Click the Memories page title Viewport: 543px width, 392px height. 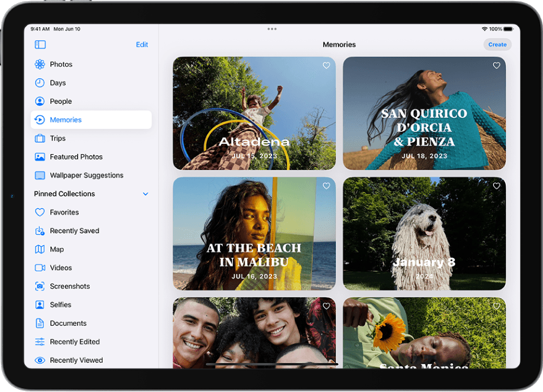(339, 44)
